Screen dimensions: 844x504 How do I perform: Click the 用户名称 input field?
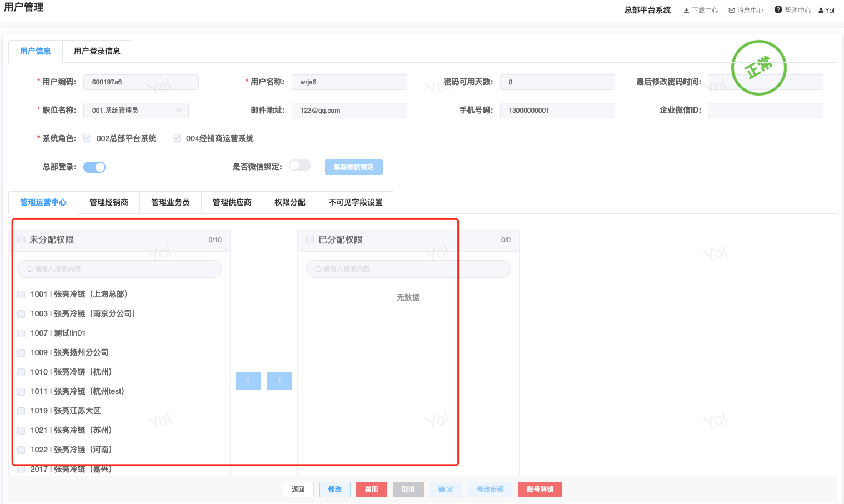(x=349, y=82)
